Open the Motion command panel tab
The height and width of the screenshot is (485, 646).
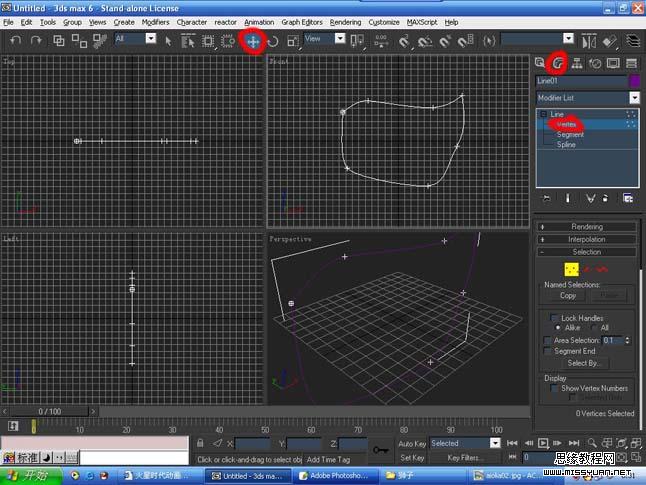595,63
